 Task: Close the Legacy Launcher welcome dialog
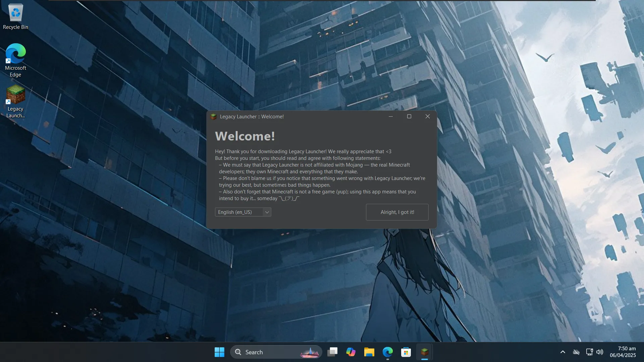tap(428, 116)
